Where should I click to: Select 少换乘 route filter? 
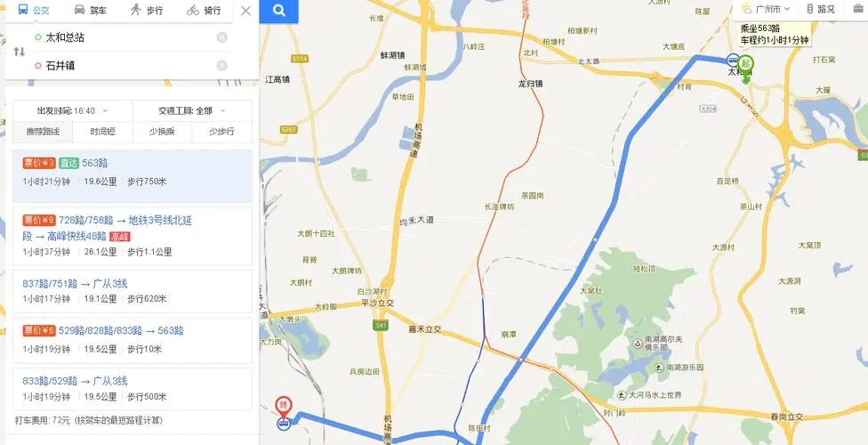162,132
